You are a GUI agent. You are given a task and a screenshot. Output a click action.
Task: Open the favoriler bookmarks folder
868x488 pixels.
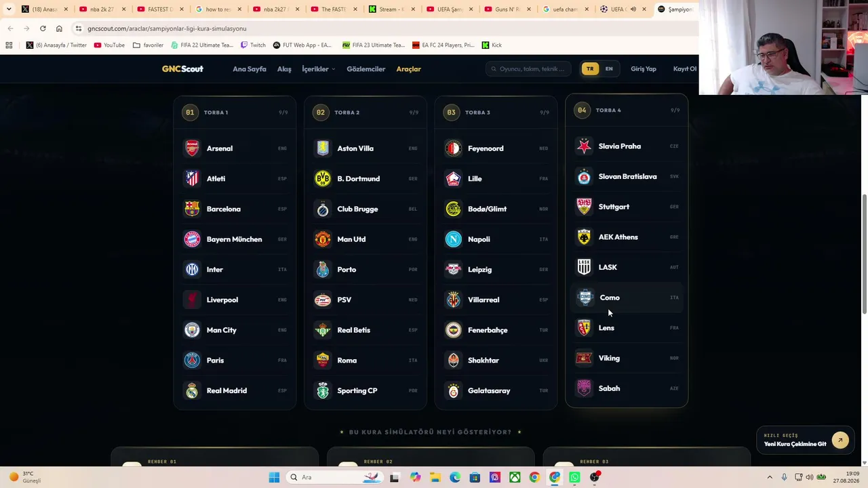148,45
